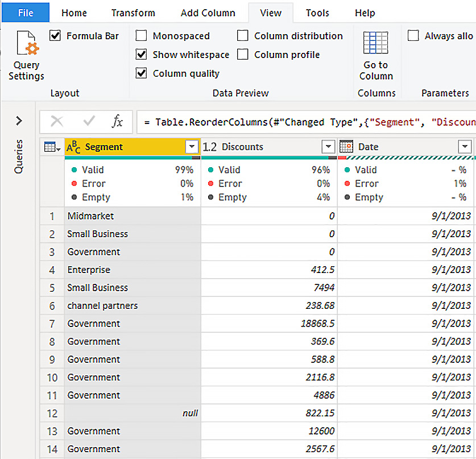Switch to the Transform tab
Image resolution: width=476 pixels, height=459 pixels.
[x=133, y=13]
